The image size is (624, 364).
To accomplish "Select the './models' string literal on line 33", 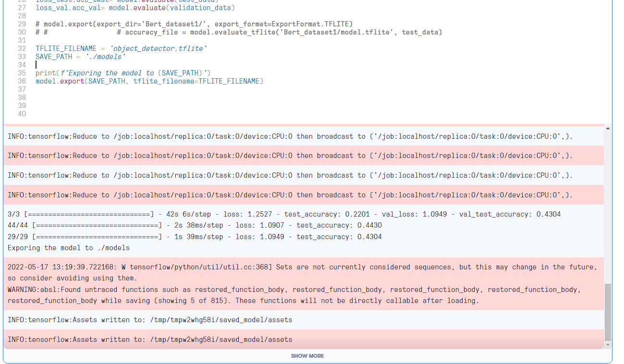I will coord(106,57).
